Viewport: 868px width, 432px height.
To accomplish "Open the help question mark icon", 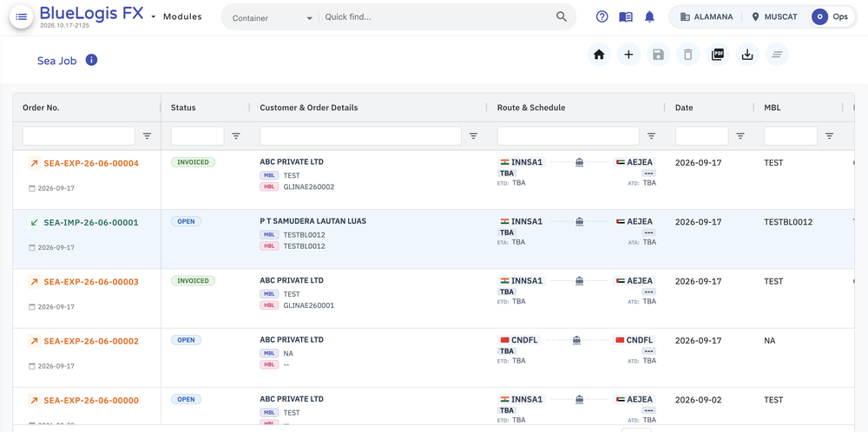I will pos(602,16).
